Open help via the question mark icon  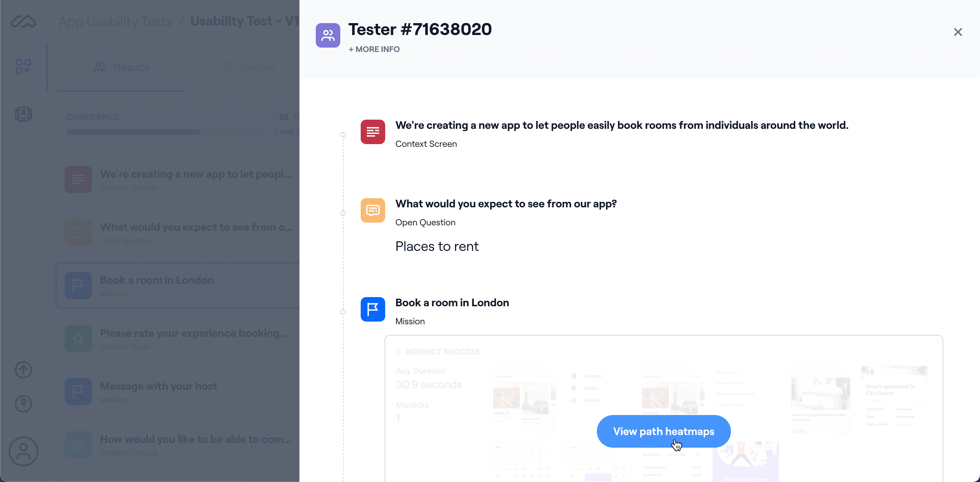click(x=23, y=403)
